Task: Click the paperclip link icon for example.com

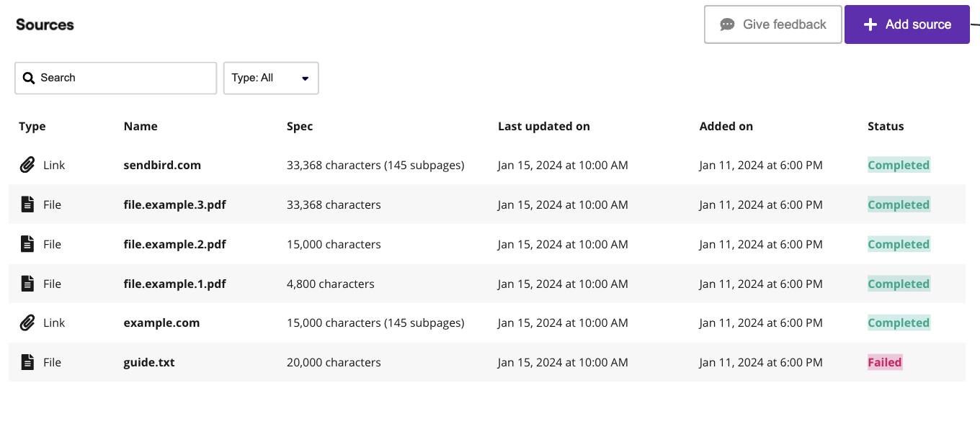Action: [x=27, y=323]
